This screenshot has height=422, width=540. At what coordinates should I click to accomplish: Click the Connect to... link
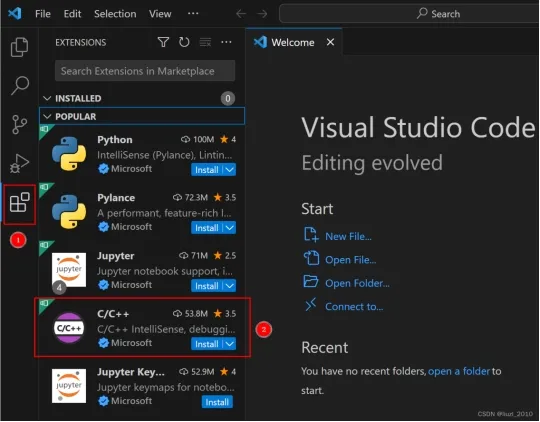pos(354,307)
